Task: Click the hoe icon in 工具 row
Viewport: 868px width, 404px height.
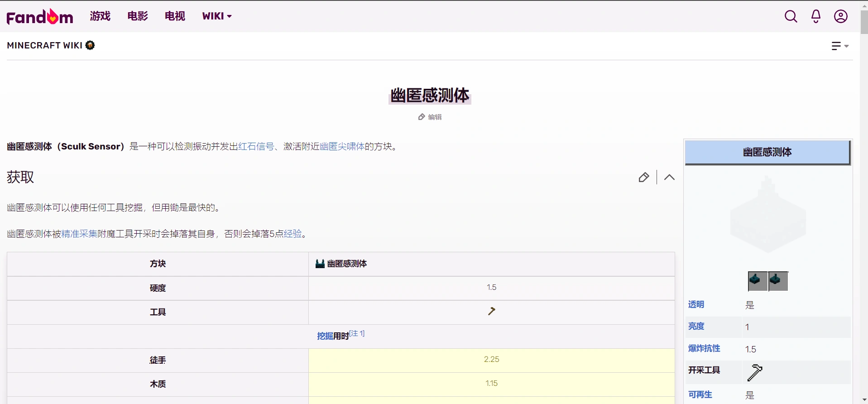Action: 492,311
